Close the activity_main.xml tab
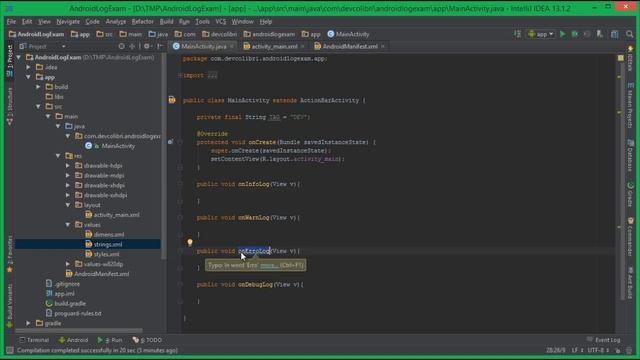 (x=302, y=47)
